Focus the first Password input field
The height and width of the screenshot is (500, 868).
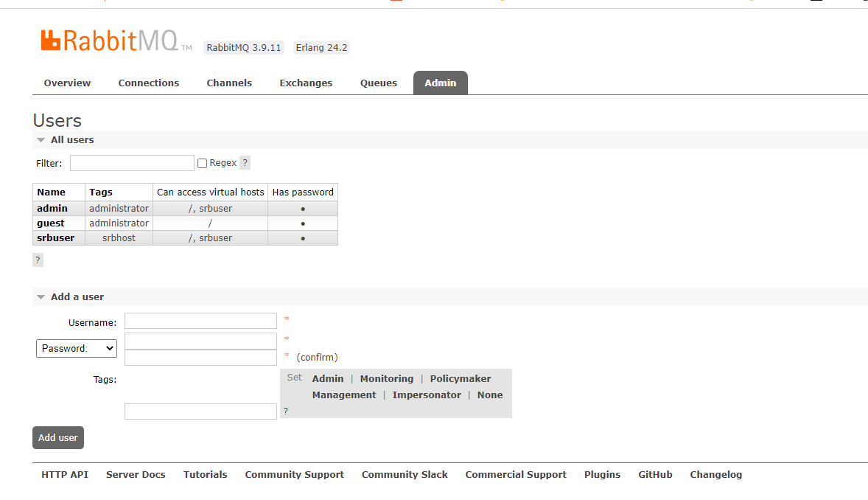200,341
